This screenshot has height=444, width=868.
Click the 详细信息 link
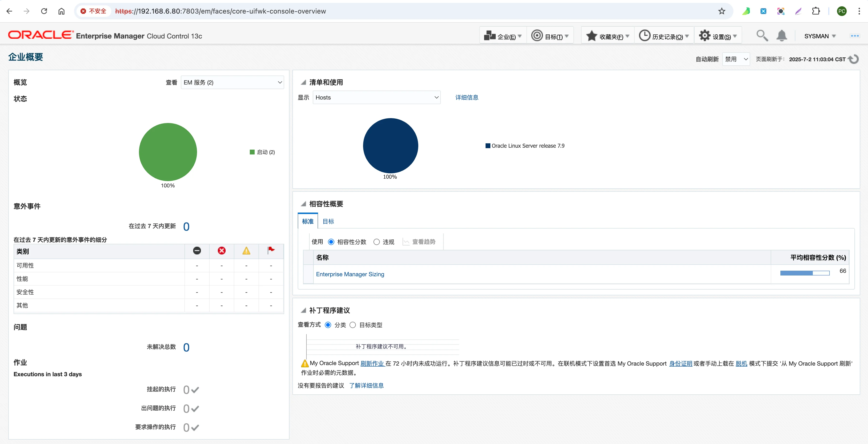coord(466,97)
